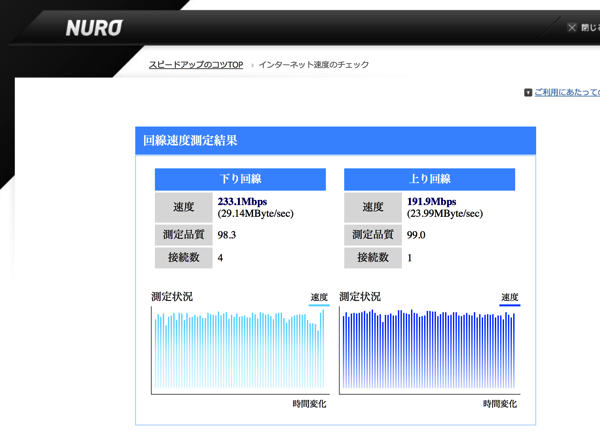Click the 191.9Mbps upload speed value
600x444 pixels.
(x=431, y=201)
